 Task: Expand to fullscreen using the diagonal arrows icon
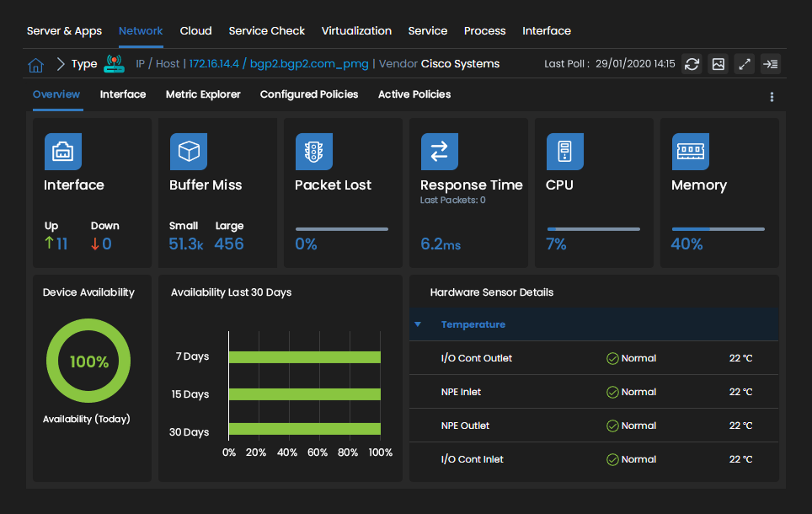[744, 63]
